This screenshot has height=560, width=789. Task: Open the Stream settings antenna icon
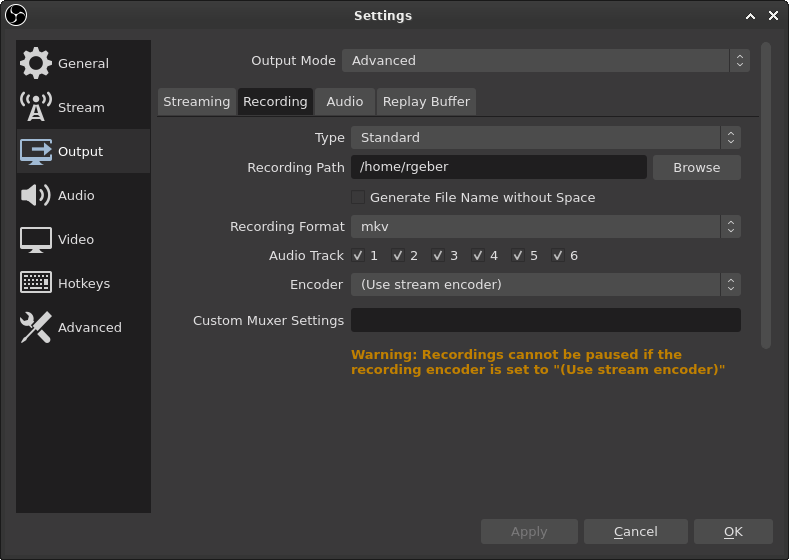pos(36,107)
